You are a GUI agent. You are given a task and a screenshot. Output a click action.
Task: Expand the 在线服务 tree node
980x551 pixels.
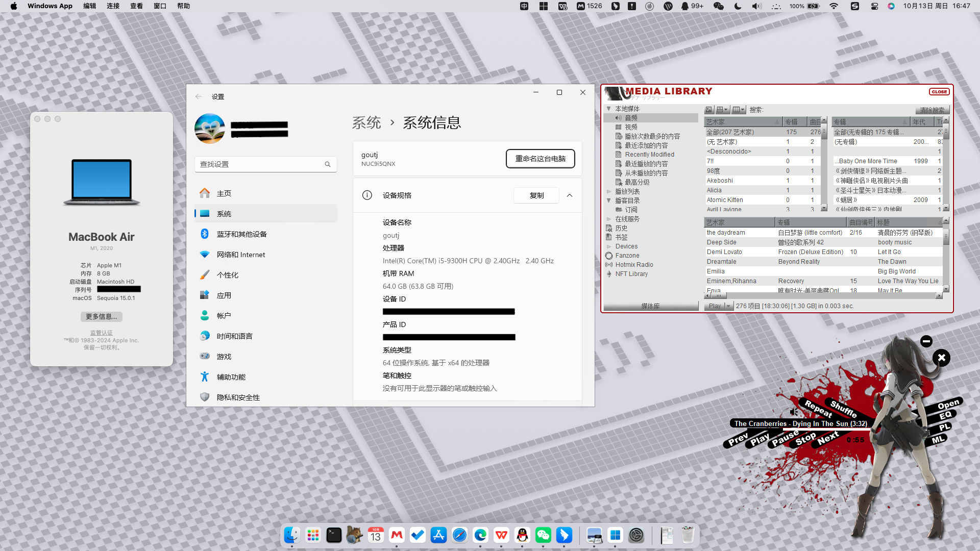(608, 219)
